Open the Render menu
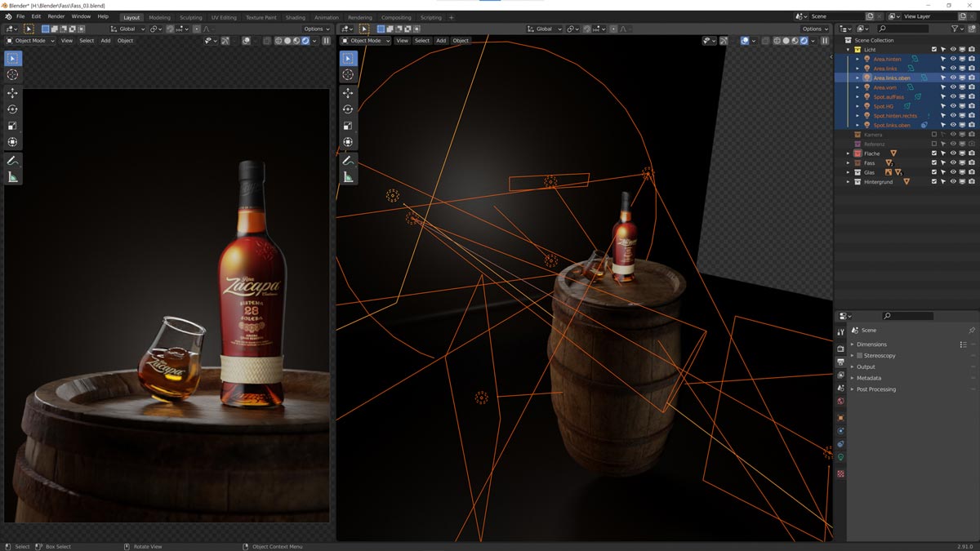 [56, 16]
